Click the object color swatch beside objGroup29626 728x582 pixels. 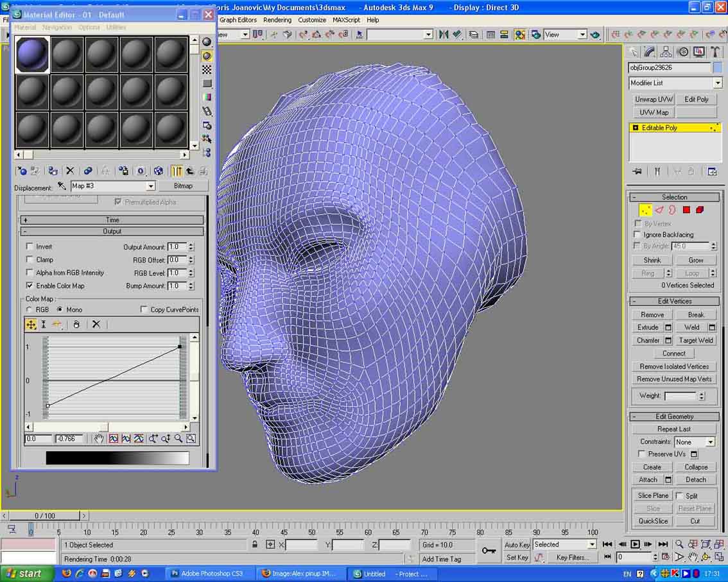coord(717,68)
